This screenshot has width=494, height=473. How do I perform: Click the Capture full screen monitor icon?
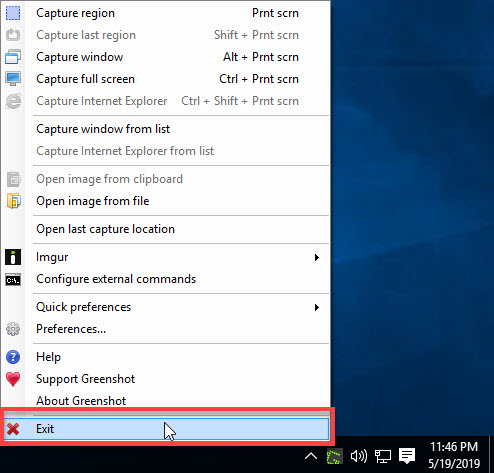pyautogui.click(x=13, y=79)
